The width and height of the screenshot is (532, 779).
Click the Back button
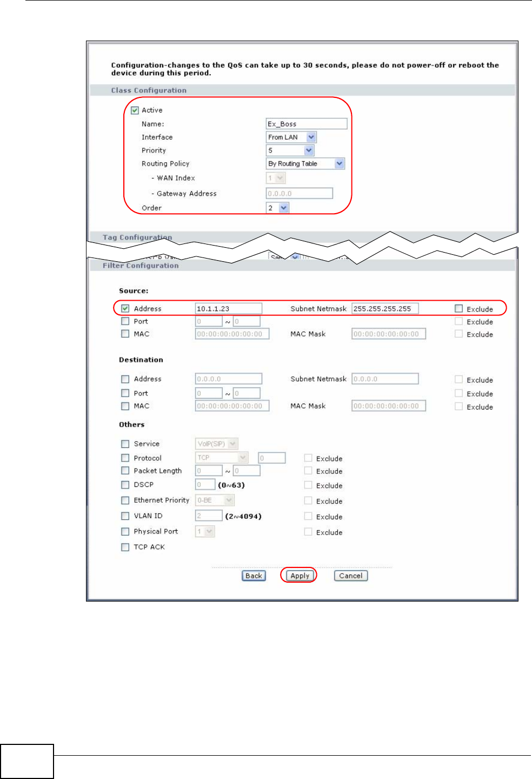254,576
